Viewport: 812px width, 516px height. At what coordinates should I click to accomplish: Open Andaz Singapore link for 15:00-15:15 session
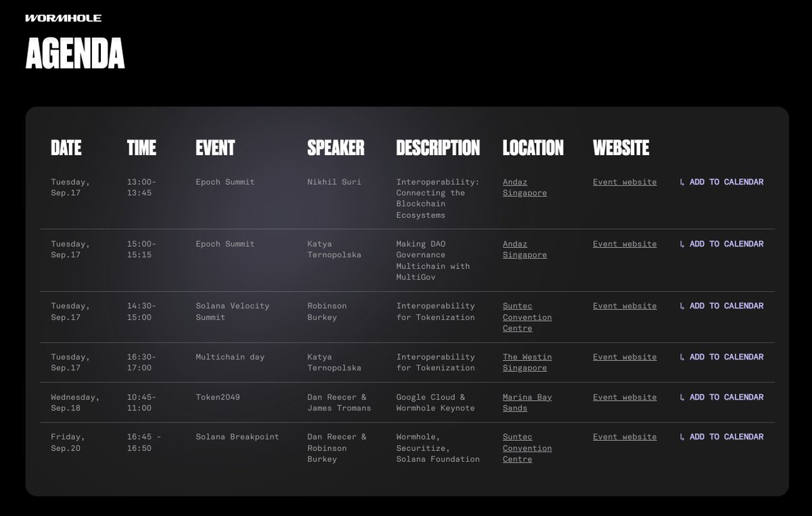coord(524,249)
